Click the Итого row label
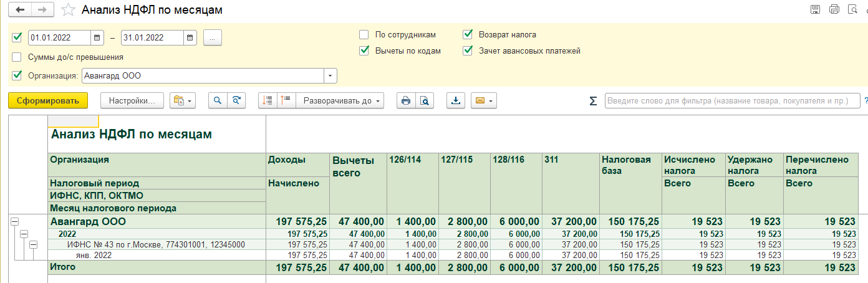This screenshot has width=868, height=283. [63, 267]
